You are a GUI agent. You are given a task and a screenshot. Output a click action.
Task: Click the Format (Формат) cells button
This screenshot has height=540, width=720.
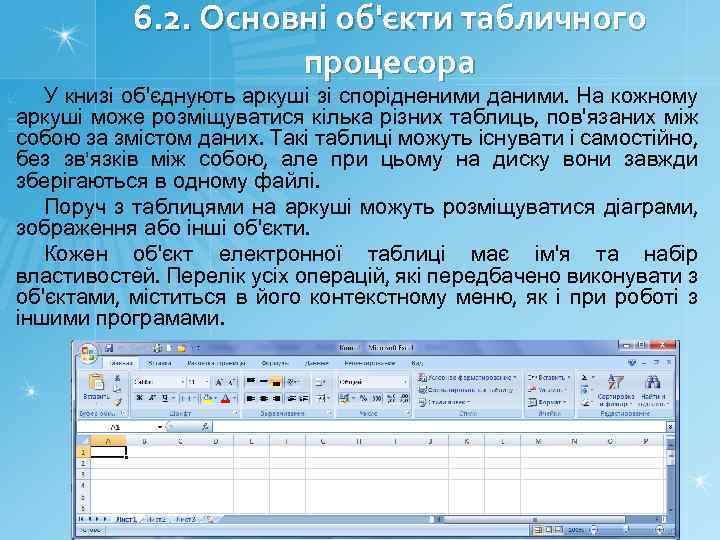click(546, 402)
